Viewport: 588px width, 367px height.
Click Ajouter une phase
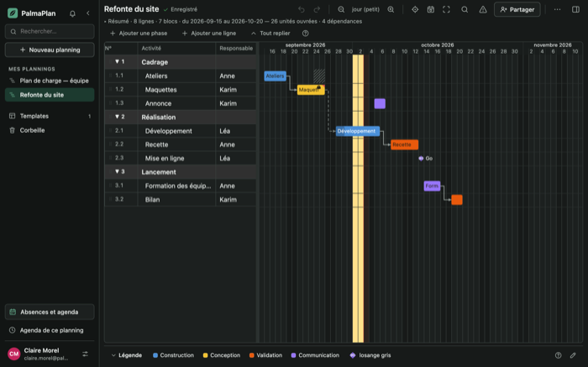(139, 34)
